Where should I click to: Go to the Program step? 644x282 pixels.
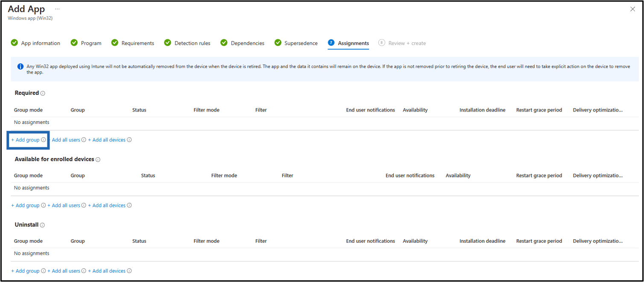tap(86, 43)
